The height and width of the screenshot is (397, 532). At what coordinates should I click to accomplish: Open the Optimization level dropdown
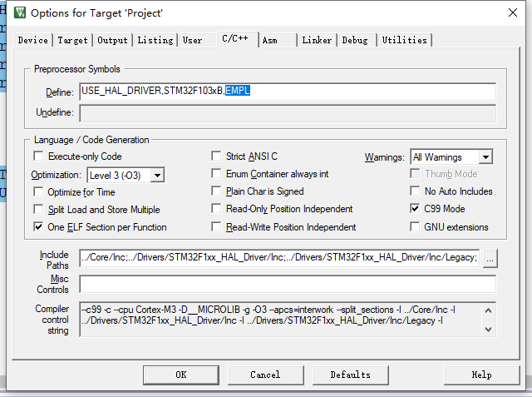[x=157, y=175]
